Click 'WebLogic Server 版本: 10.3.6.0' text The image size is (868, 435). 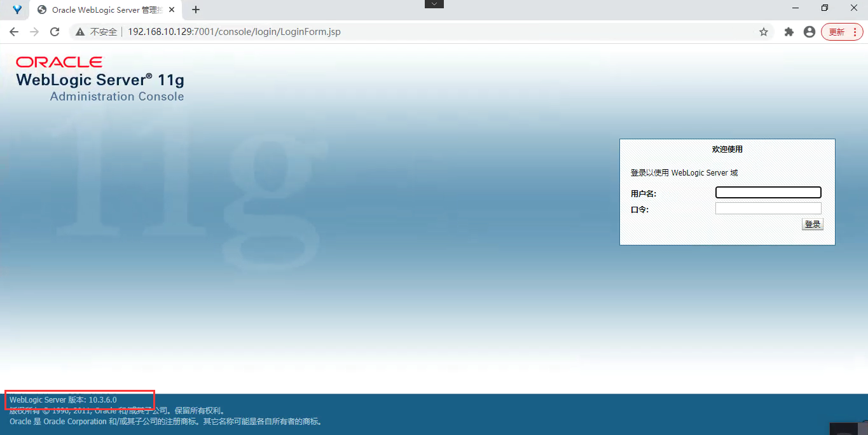point(63,400)
